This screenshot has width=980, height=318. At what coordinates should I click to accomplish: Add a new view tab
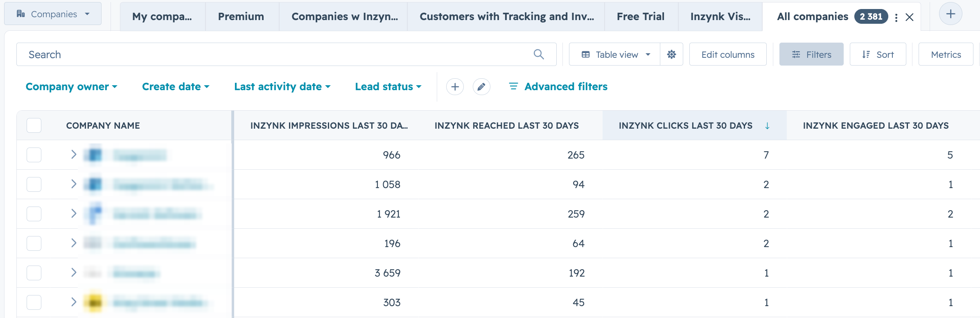coord(951,14)
